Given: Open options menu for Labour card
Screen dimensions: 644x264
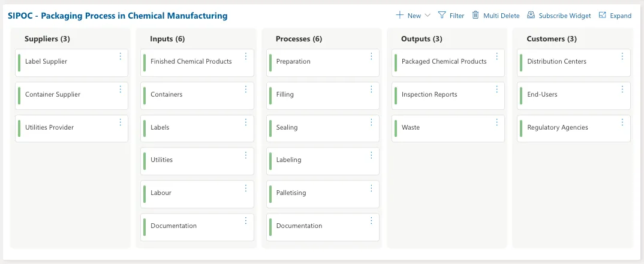Looking at the screenshot, I should 246,188.
